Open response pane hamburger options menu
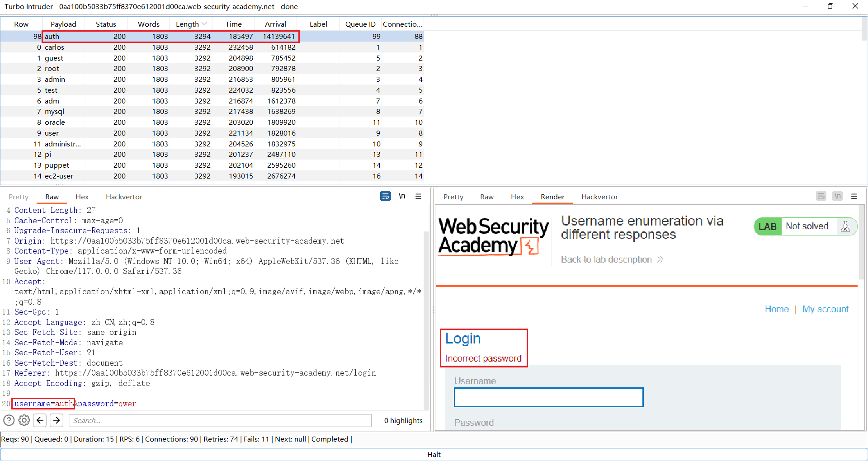868x461 pixels. pyautogui.click(x=854, y=196)
